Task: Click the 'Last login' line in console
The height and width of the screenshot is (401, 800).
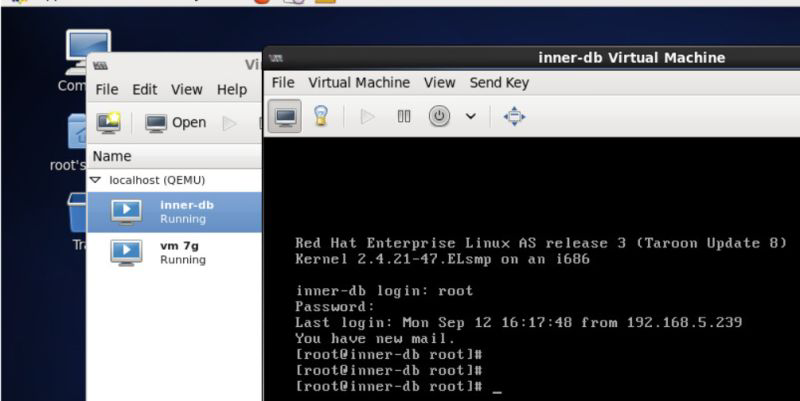Action: [x=518, y=322]
